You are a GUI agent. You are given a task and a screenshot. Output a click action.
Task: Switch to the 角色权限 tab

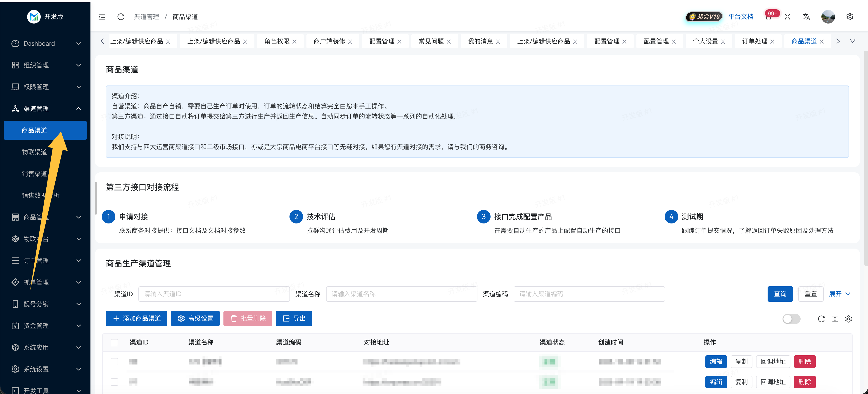click(277, 41)
